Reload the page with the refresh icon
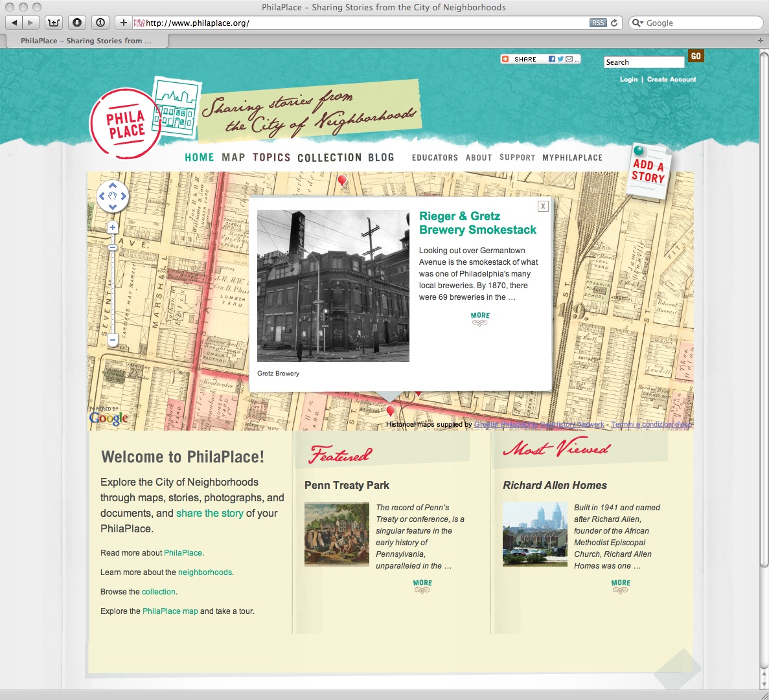 pos(614,23)
